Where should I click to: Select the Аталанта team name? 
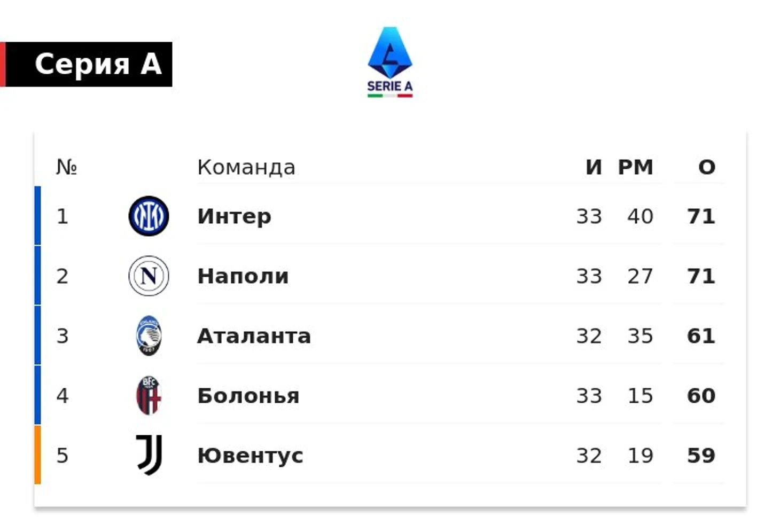click(x=254, y=336)
